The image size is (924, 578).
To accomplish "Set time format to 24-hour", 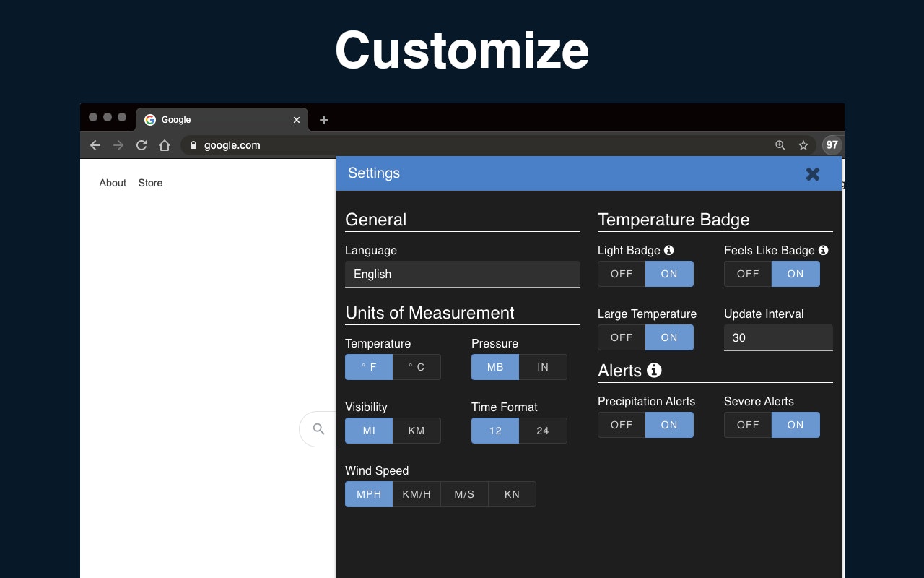I will tap(543, 431).
